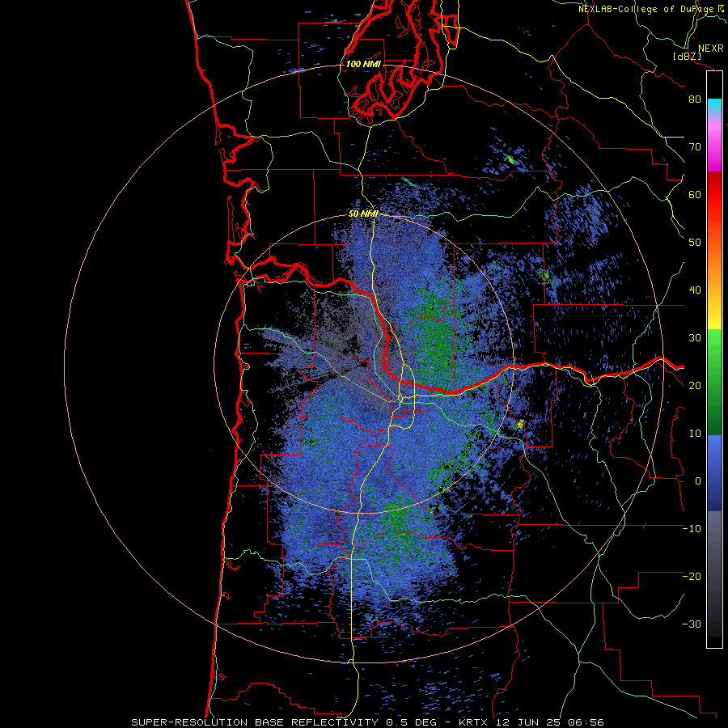Click the 10 value on the dBZ scale

tap(695, 434)
